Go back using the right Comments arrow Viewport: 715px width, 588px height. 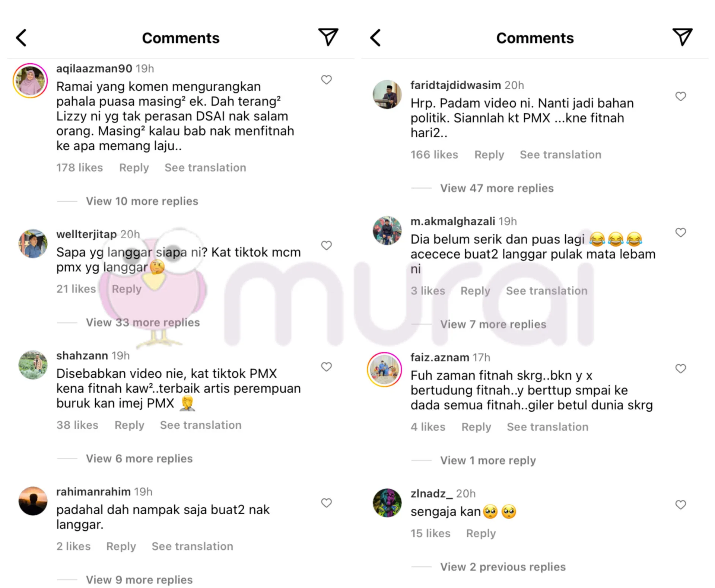click(x=375, y=38)
